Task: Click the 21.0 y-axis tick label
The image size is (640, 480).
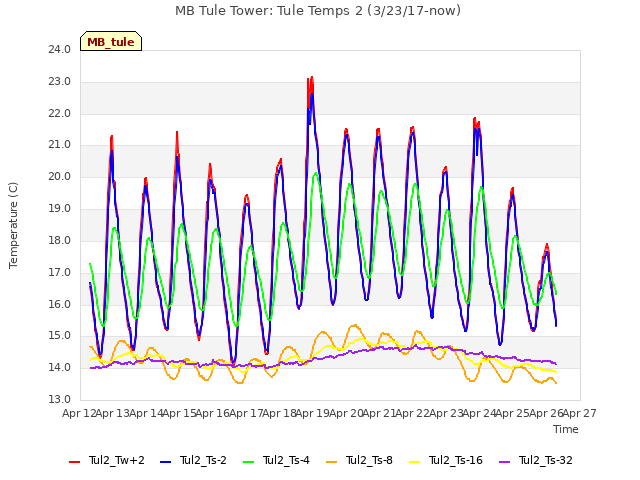Action: click(x=60, y=144)
